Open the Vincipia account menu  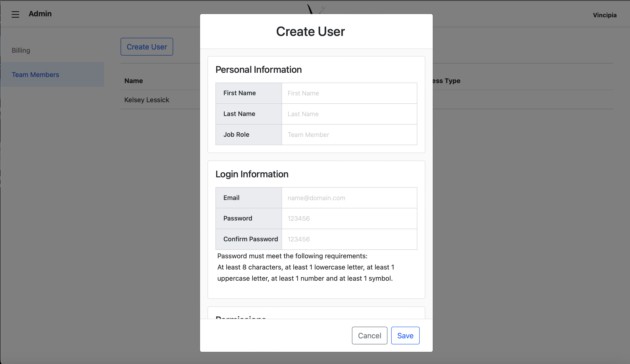605,15
